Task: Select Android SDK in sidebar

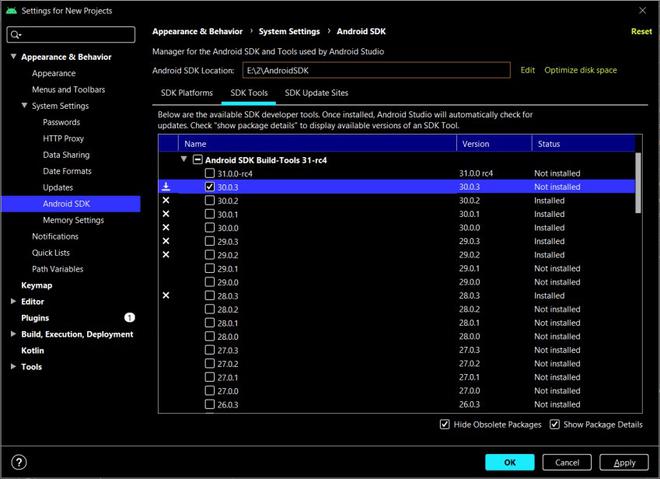Action: coord(71,204)
